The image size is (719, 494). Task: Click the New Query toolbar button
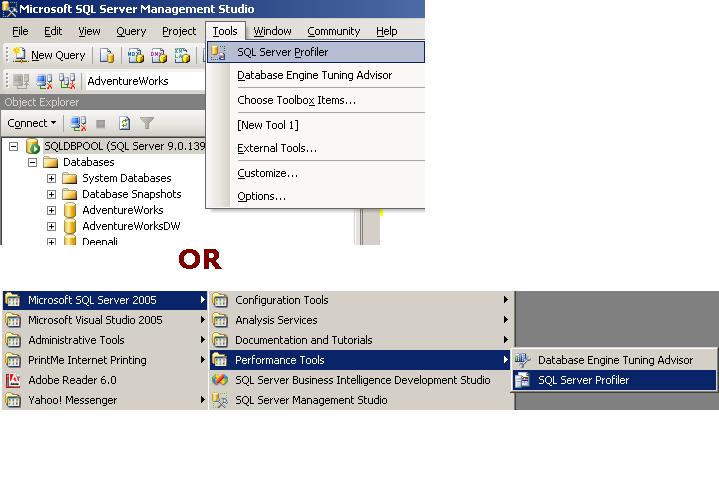(x=48, y=55)
